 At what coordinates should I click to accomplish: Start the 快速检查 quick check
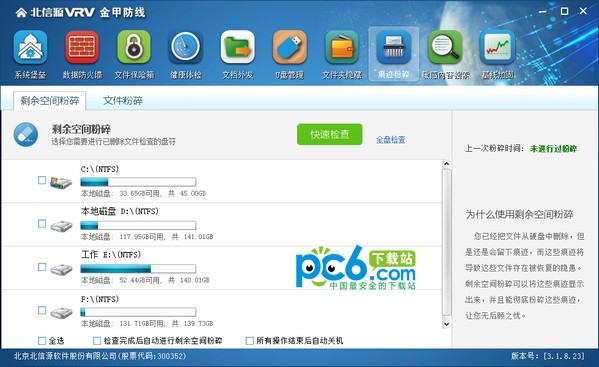(330, 134)
